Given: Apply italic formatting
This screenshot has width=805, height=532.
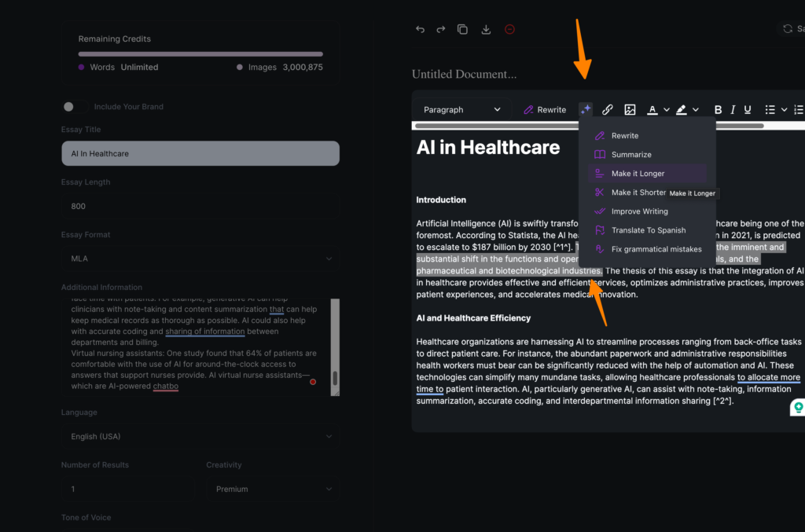Looking at the screenshot, I should tap(733, 110).
